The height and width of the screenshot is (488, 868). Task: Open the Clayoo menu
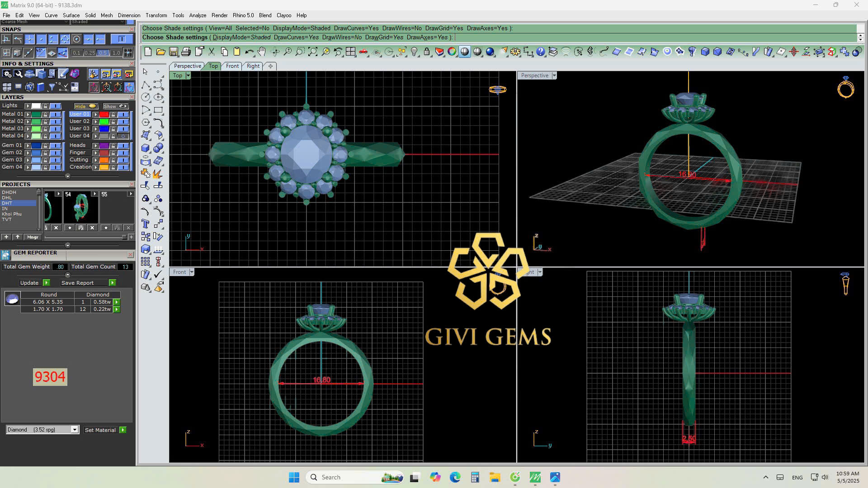tap(284, 15)
